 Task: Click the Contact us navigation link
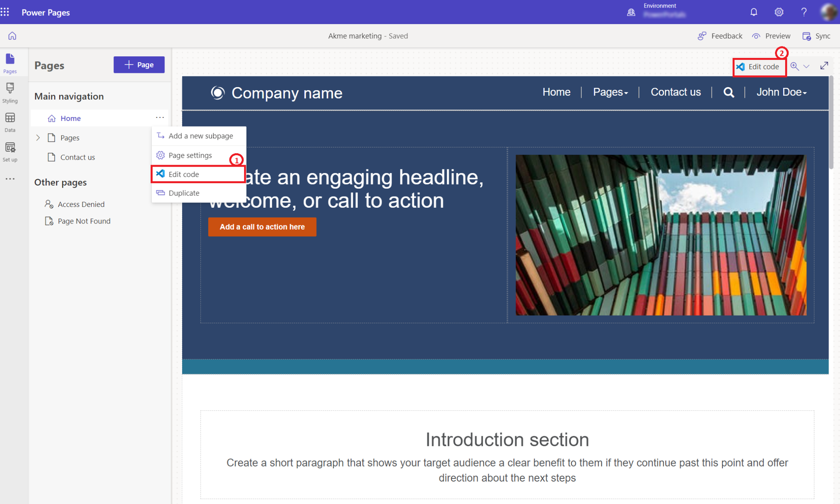[x=676, y=92]
